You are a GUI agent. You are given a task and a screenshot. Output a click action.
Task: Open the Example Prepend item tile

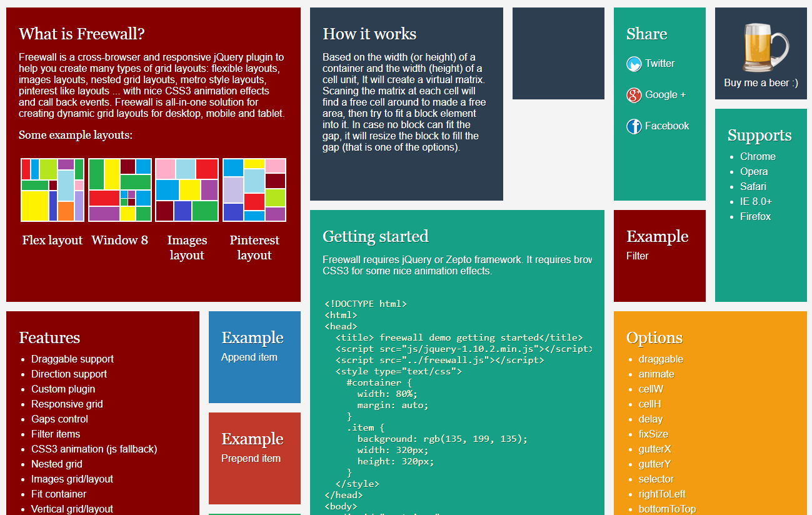point(254,458)
